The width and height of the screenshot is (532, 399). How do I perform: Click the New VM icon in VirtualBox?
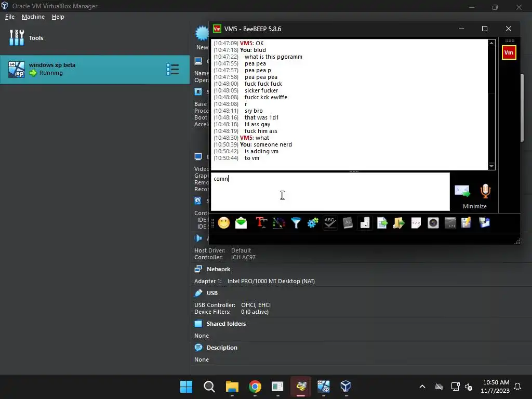202,37
